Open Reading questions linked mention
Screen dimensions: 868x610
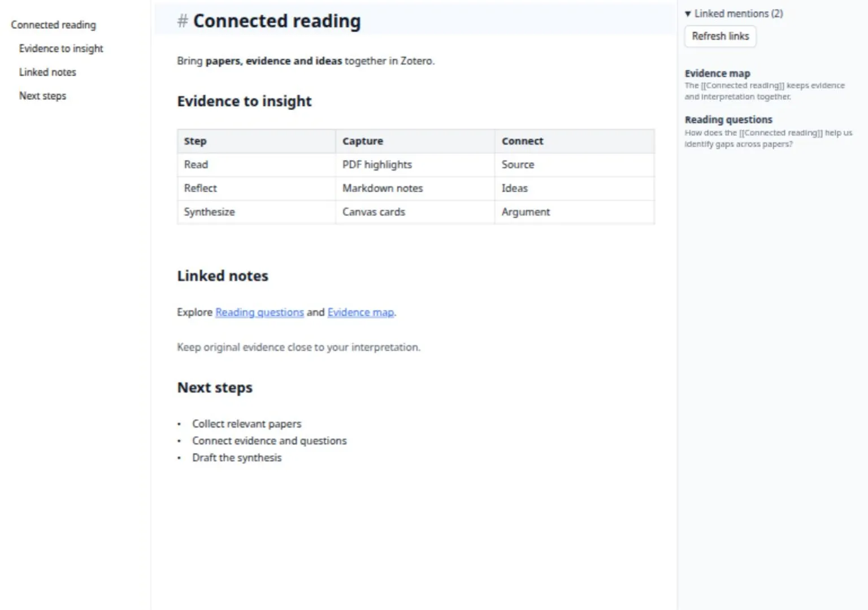[728, 120]
